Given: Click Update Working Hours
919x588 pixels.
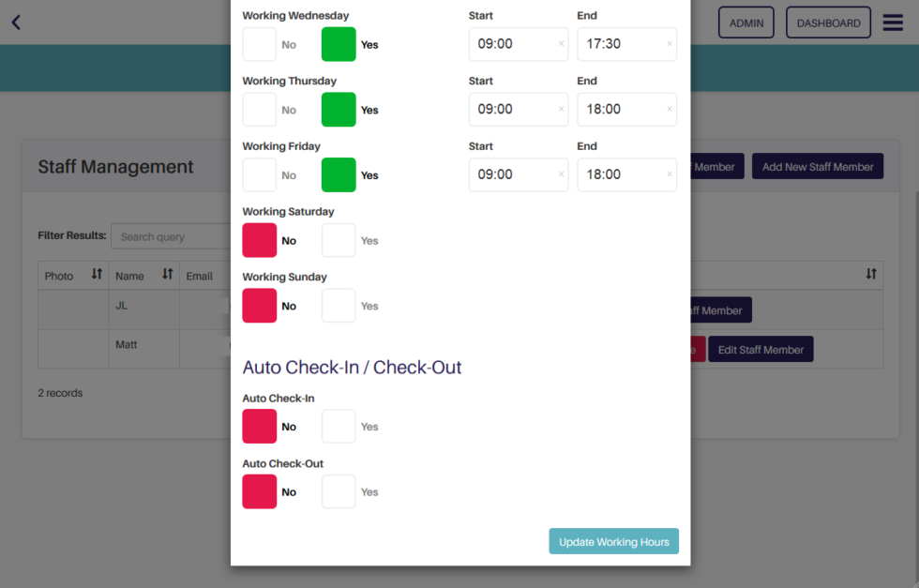Looking at the screenshot, I should 613,541.
